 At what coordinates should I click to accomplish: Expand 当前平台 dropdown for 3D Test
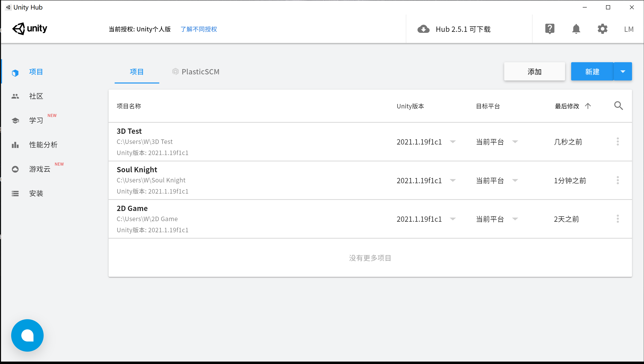(x=515, y=142)
